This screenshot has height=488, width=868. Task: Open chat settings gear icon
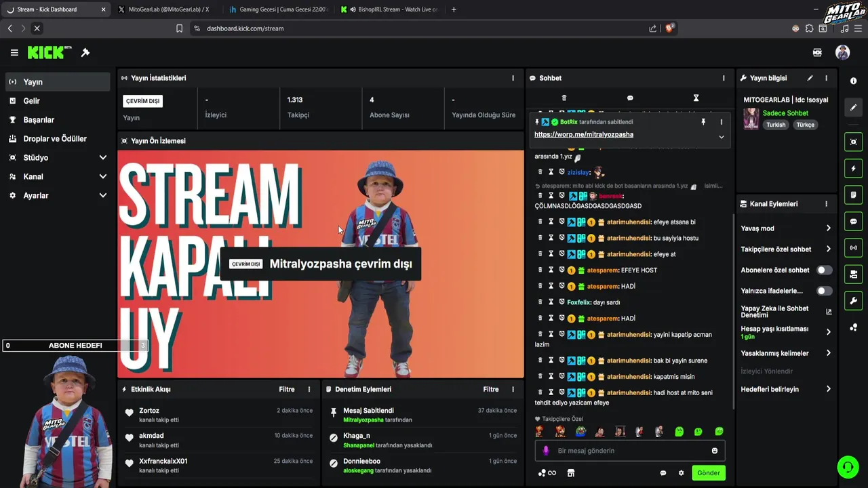tap(681, 473)
